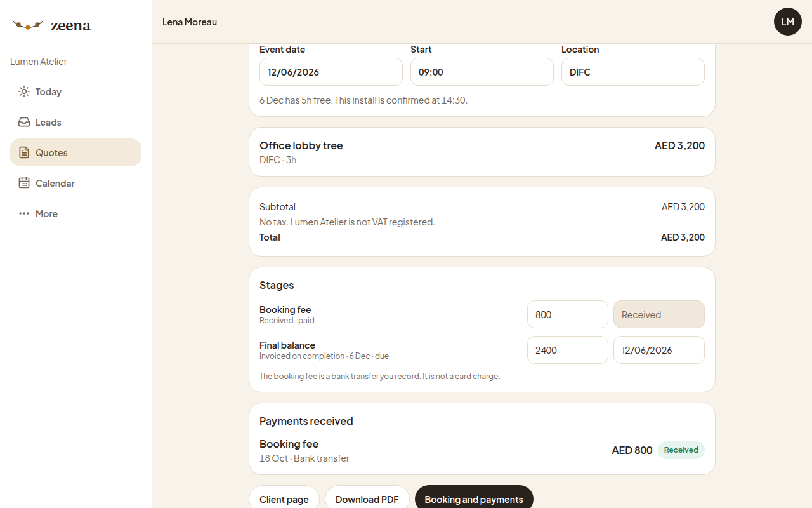The width and height of the screenshot is (812, 508).
Task: Open the LM user avatar
Action: pyautogui.click(x=788, y=22)
